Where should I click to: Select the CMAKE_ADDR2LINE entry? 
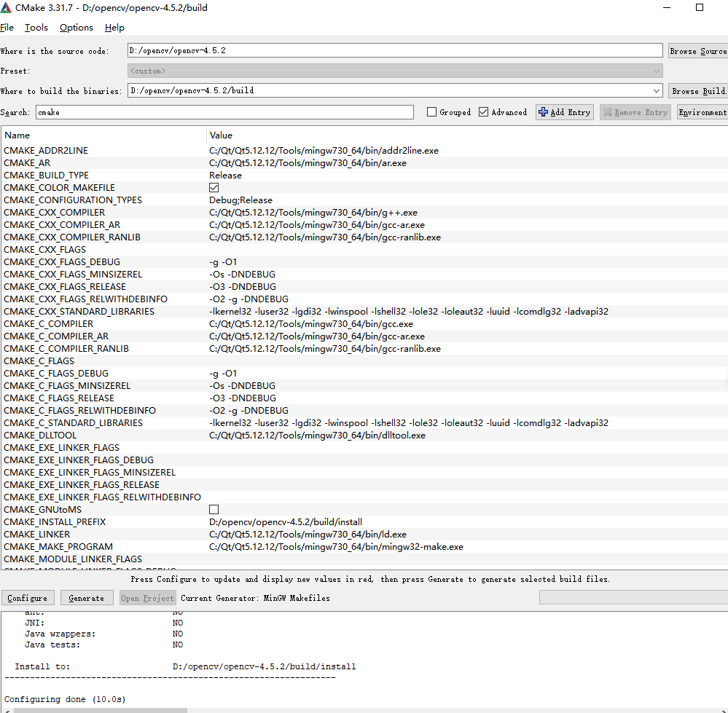[x=45, y=150]
